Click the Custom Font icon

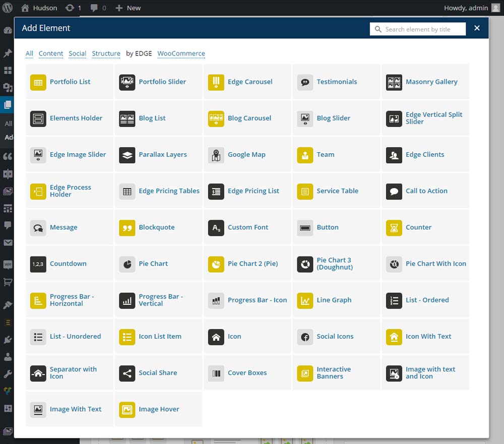pyautogui.click(x=216, y=228)
